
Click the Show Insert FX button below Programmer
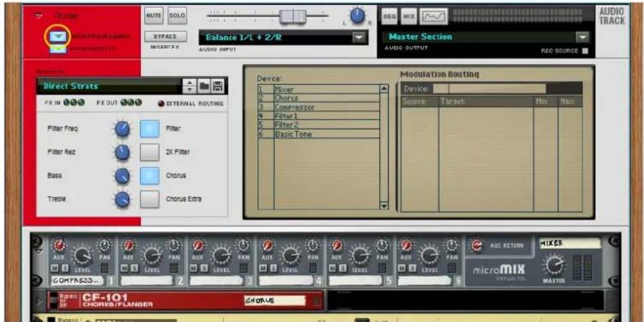[58, 49]
